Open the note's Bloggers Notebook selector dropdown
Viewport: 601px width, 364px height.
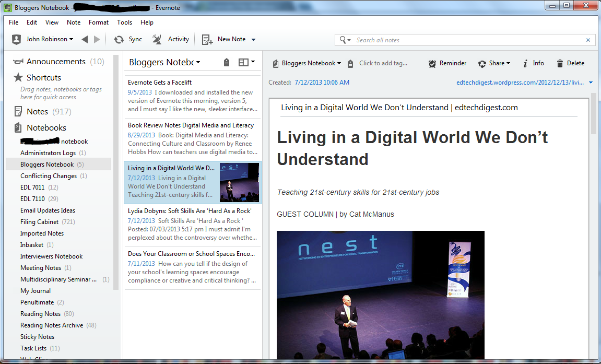(339, 63)
